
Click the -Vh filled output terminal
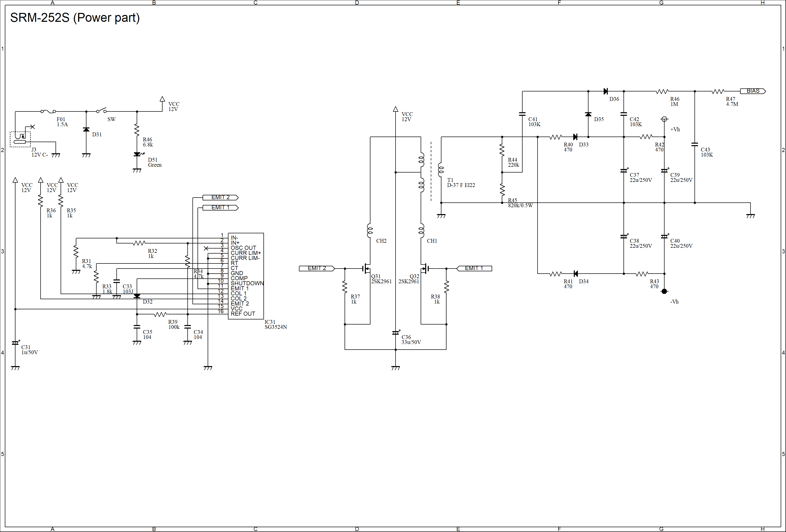[x=664, y=291]
